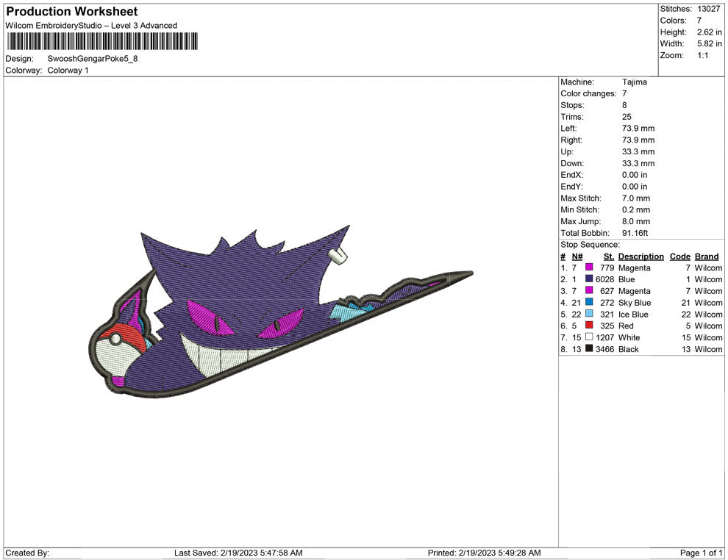
Task: Click the barcode under the worksheet title
Action: coord(103,41)
